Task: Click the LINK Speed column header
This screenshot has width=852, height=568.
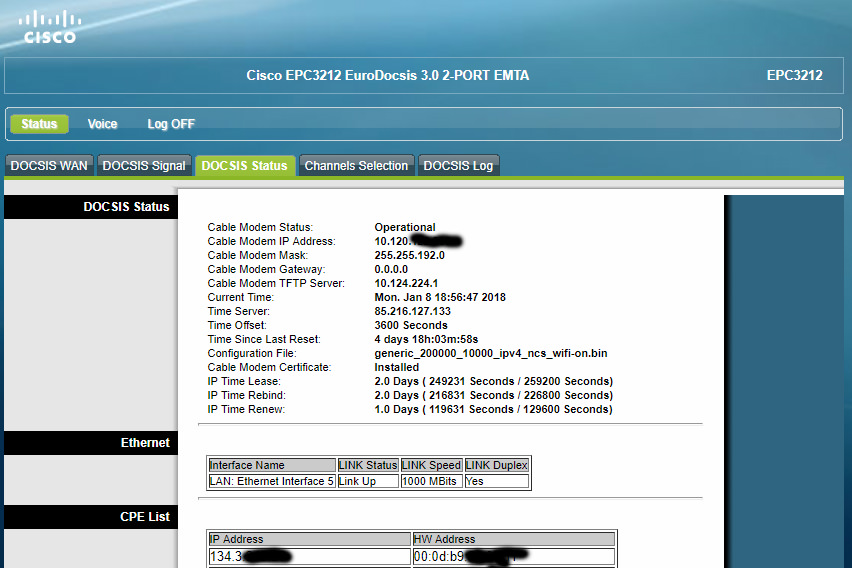Action: [x=431, y=465]
